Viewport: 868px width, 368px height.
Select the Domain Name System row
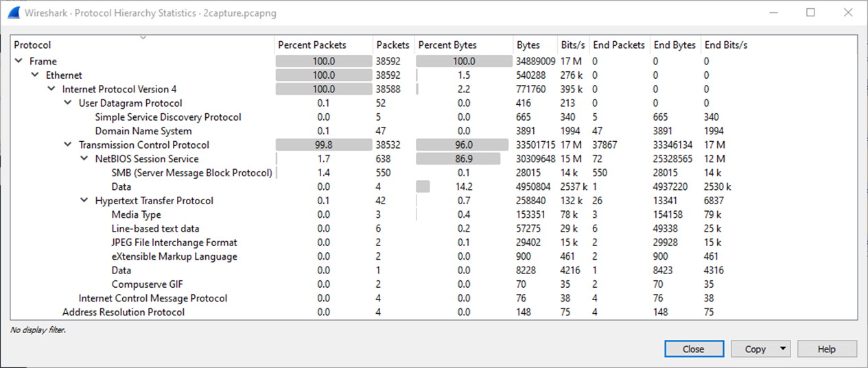143,131
